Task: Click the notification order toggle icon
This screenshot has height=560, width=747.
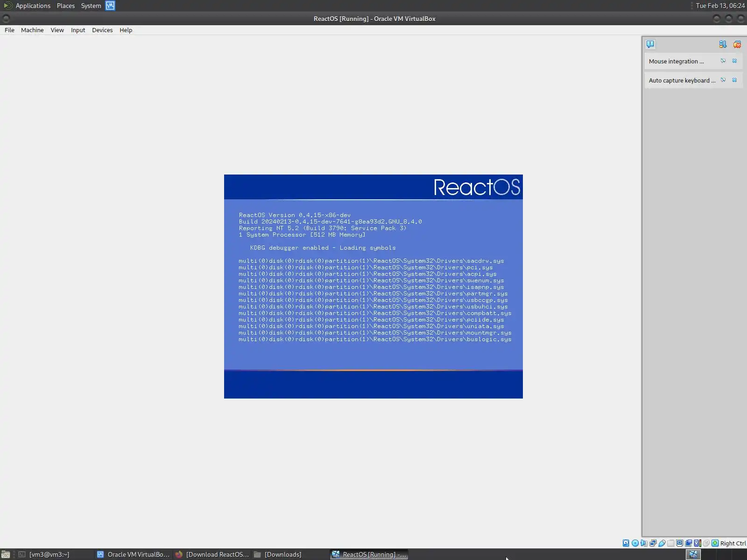Action: coord(723,44)
